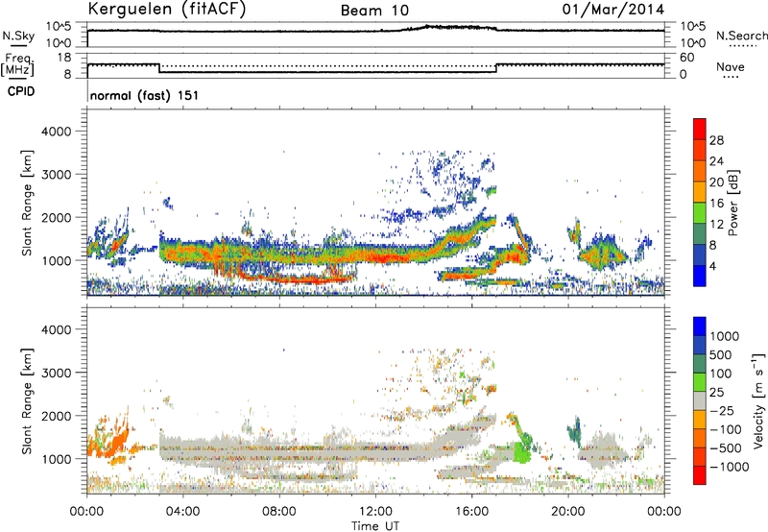Click the 'normal (fast) 151' mode text
The image size is (768, 532).
(x=145, y=95)
